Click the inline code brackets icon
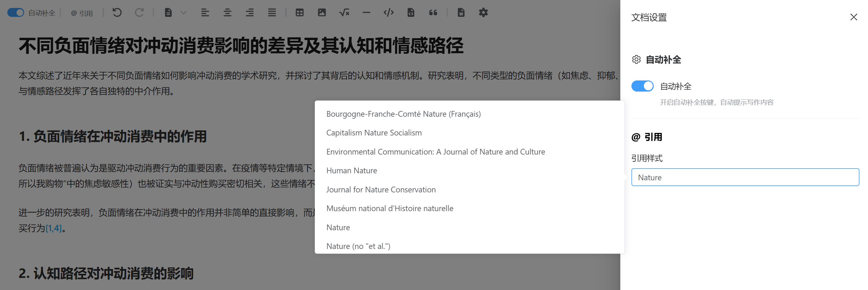The image size is (868, 290). pyautogui.click(x=388, y=13)
